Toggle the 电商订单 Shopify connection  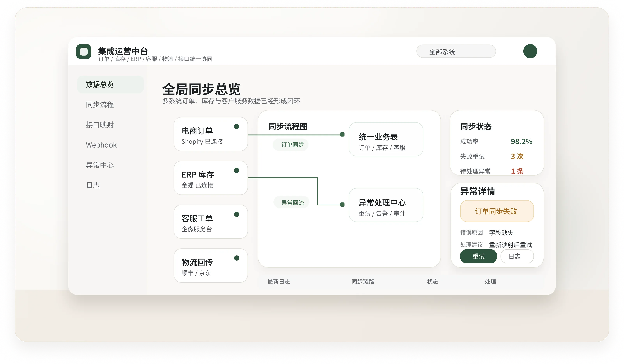(x=202, y=142)
